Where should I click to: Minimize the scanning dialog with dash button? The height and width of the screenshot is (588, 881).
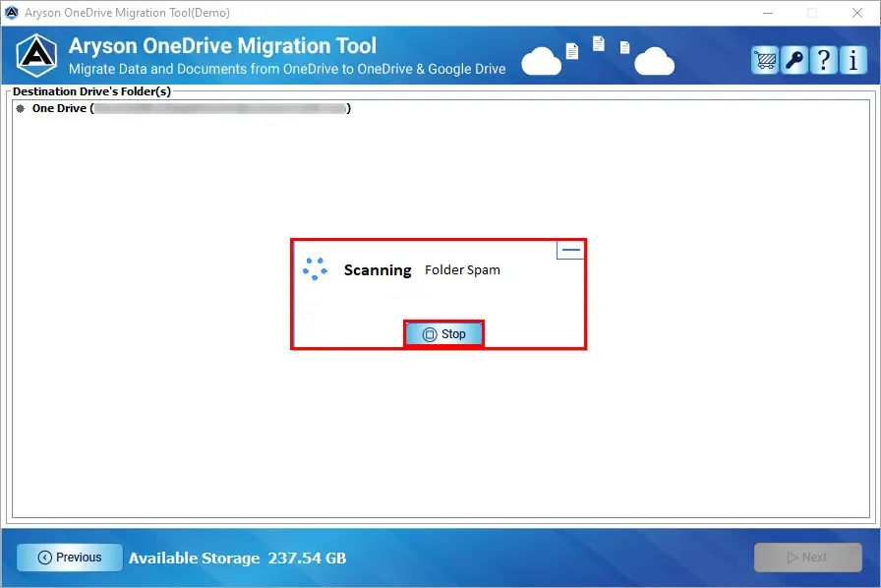570,250
